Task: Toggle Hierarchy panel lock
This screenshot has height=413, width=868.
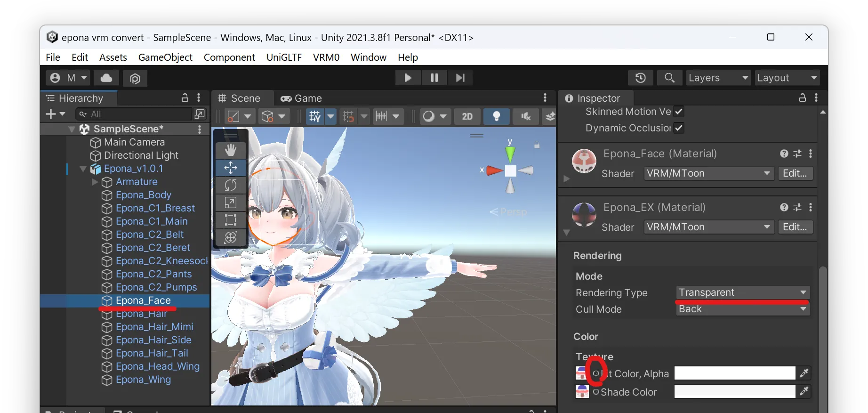Action: tap(185, 97)
